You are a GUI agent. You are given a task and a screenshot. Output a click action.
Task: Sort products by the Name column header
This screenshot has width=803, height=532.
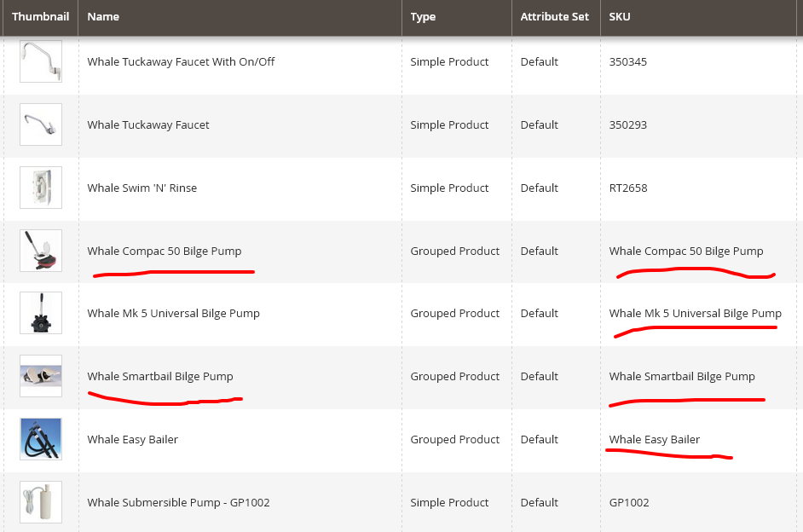tap(102, 17)
